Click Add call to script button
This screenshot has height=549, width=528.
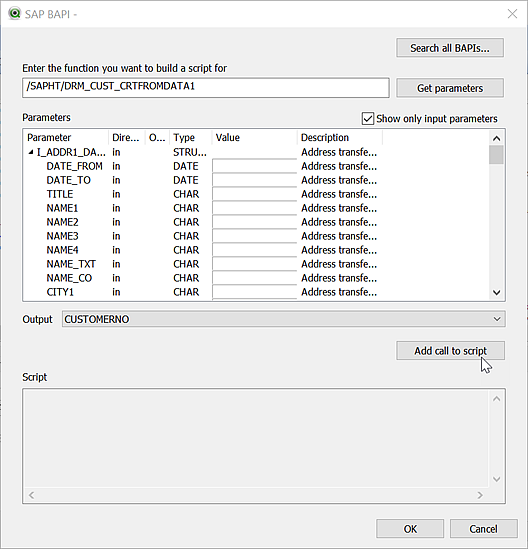point(450,350)
